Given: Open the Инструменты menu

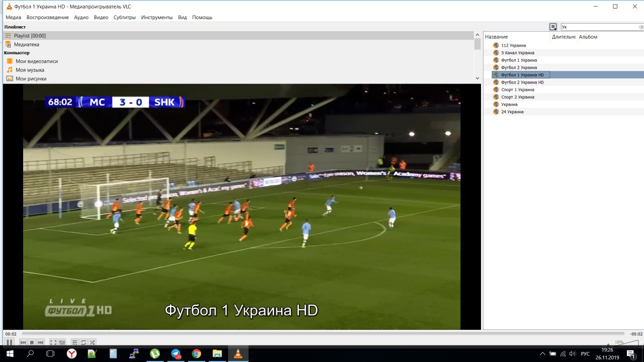Looking at the screenshot, I should [x=157, y=17].
